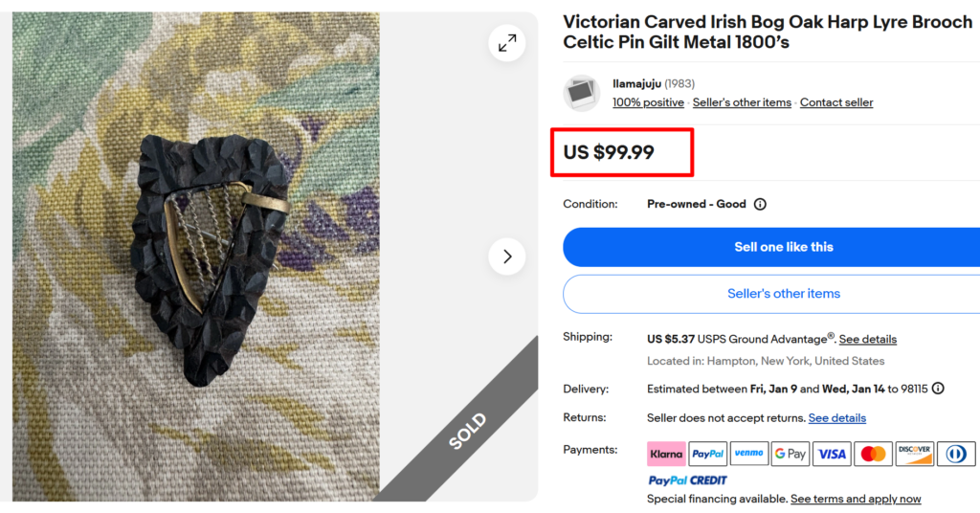Image resolution: width=980 pixels, height=513 pixels.
Task: Click See terms and apply now
Action: (x=856, y=499)
